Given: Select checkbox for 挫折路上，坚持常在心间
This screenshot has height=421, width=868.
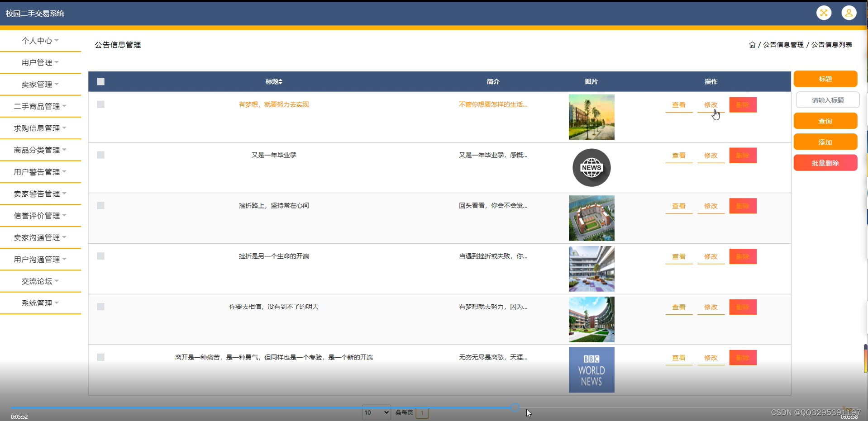Looking at the screenshot, I should click(101, 206).
